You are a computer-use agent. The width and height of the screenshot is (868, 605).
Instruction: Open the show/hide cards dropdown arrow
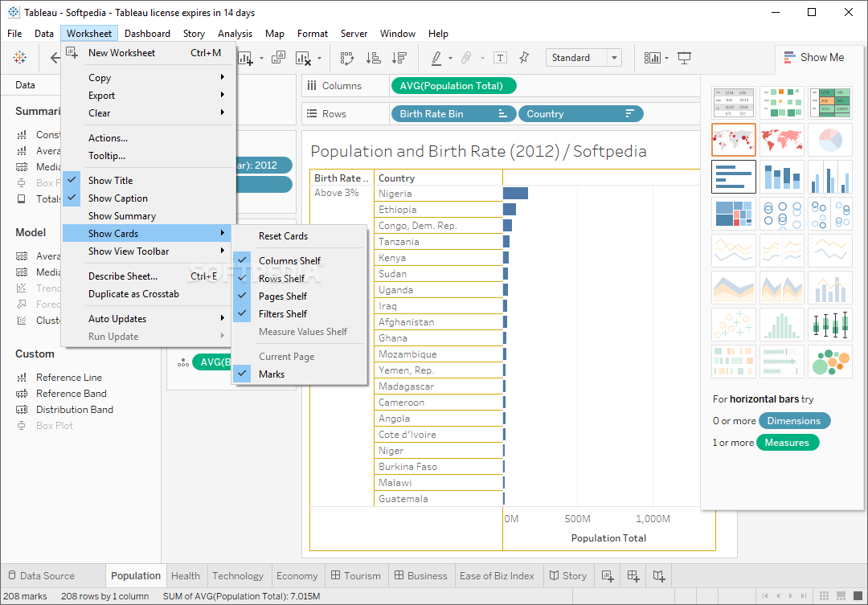coord(666,58)
